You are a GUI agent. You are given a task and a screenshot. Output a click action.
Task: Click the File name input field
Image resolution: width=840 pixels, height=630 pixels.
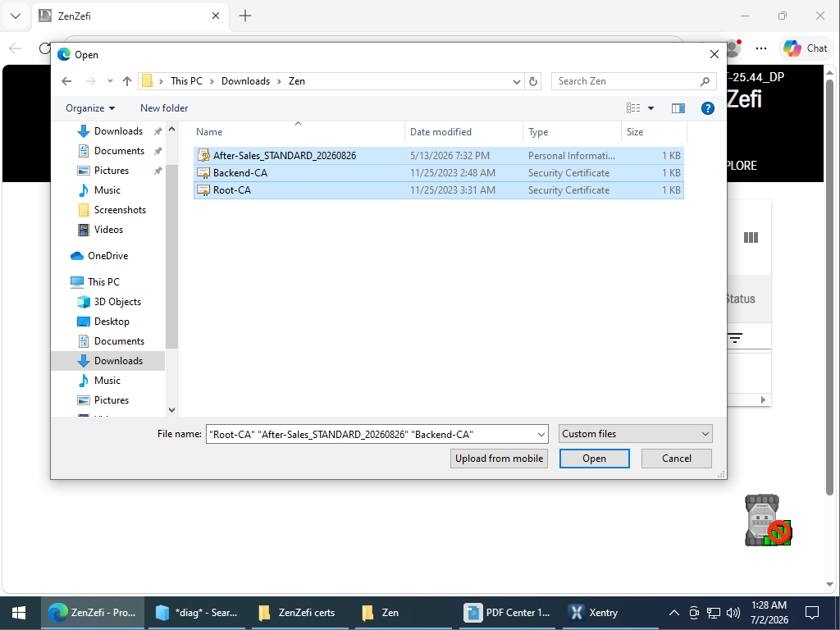tap(371, 435)
